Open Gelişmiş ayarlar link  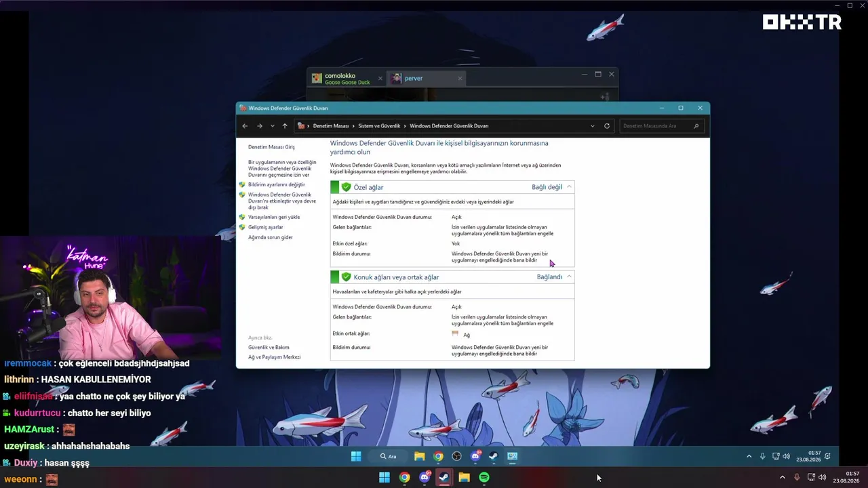(266, 227)
